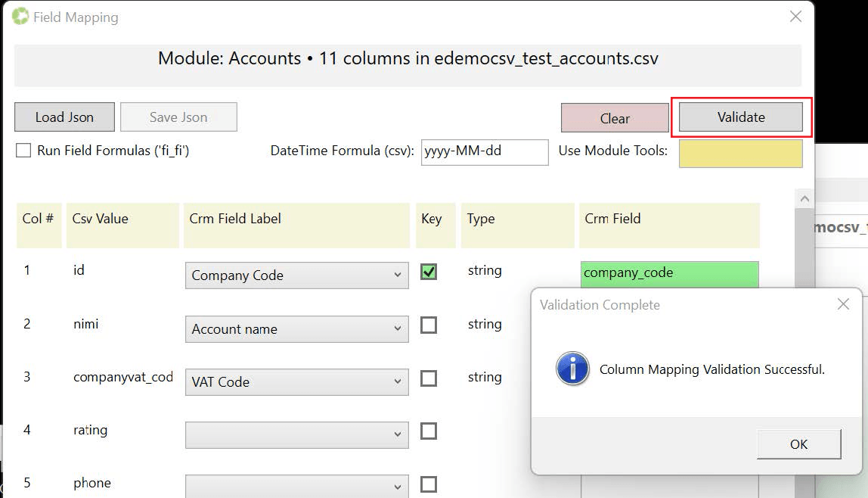Click the up arrow on the vertical scrollbar
The height and width of the screenshot is (498, 868).
[x=804, y=198]
